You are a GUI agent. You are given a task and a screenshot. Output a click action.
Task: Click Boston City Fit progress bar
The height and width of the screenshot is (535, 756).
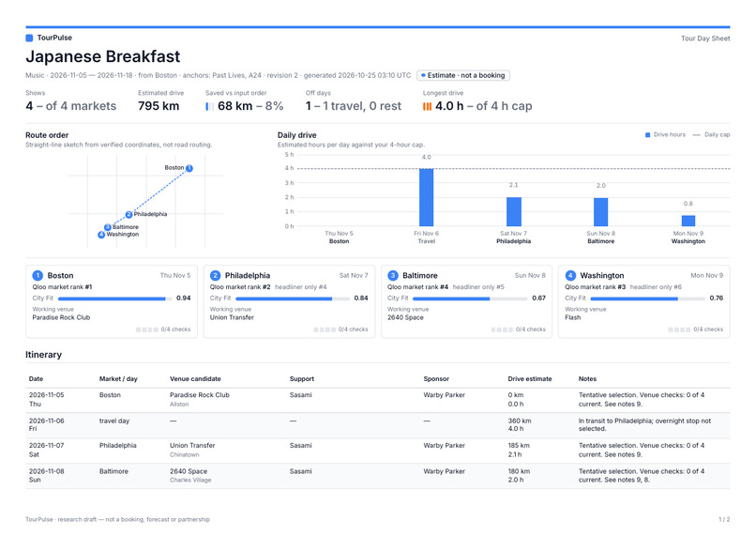click(x=114, y=298)
